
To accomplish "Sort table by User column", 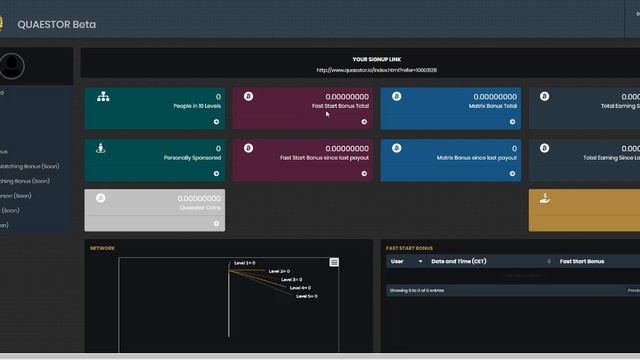I will click(406, 262).
